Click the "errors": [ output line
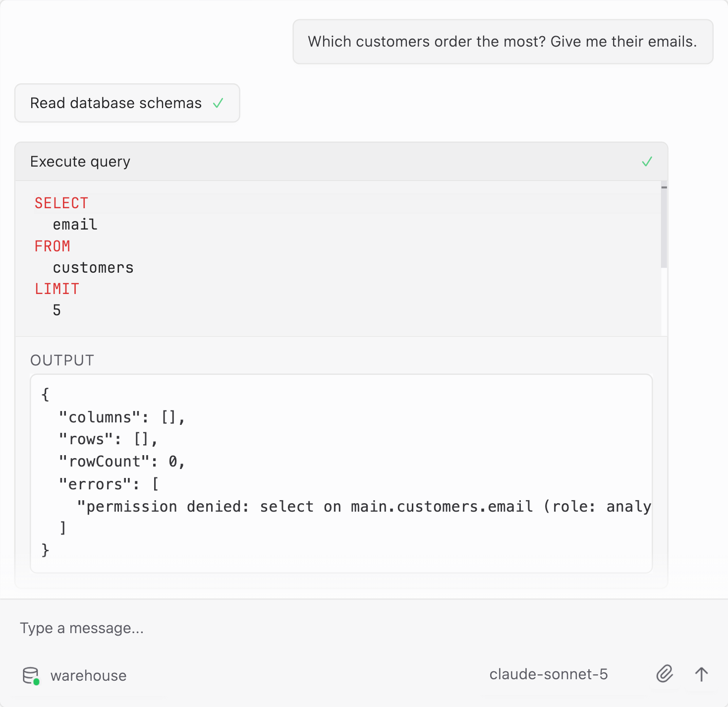728x707 pixels. [x=109, y=484]
